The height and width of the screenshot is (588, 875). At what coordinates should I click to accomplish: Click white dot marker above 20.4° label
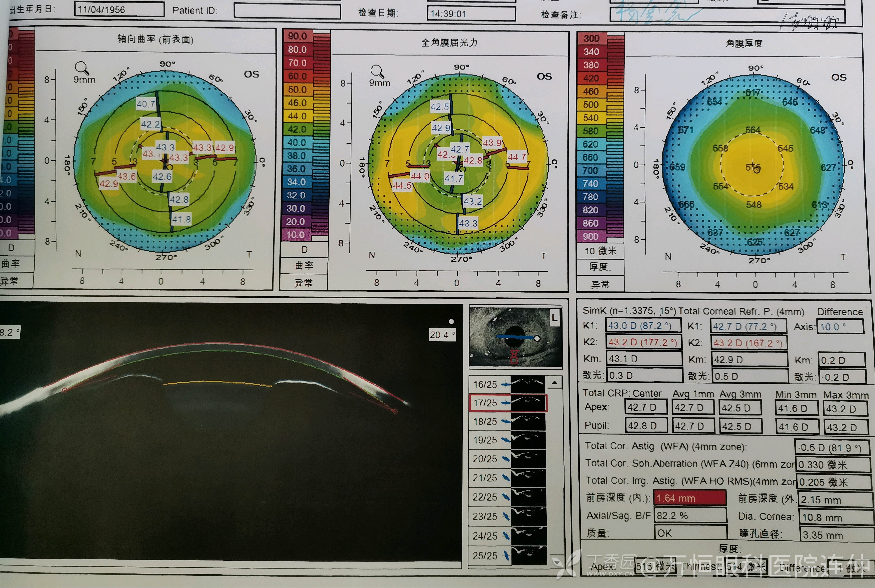click(451, 321)
